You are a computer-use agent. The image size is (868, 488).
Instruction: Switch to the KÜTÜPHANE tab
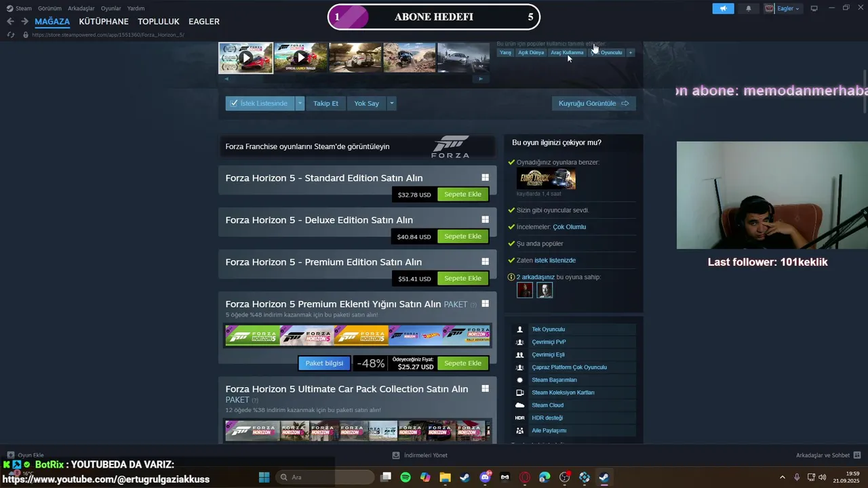(x=104, y=22)
